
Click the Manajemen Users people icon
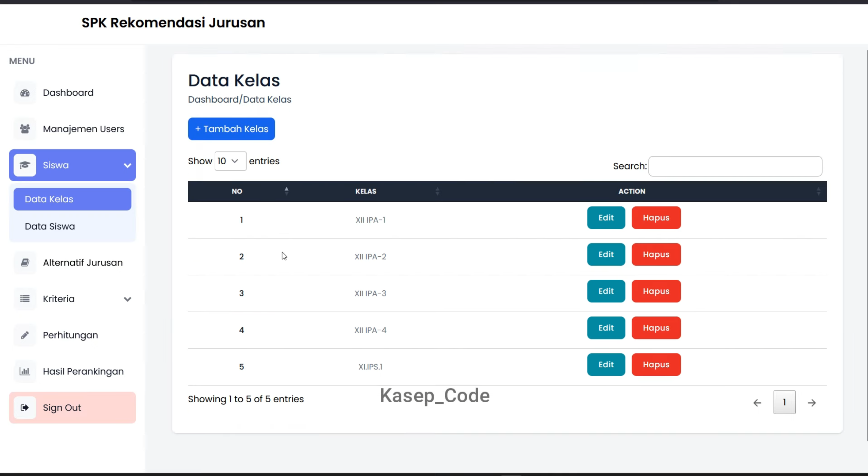25,129
